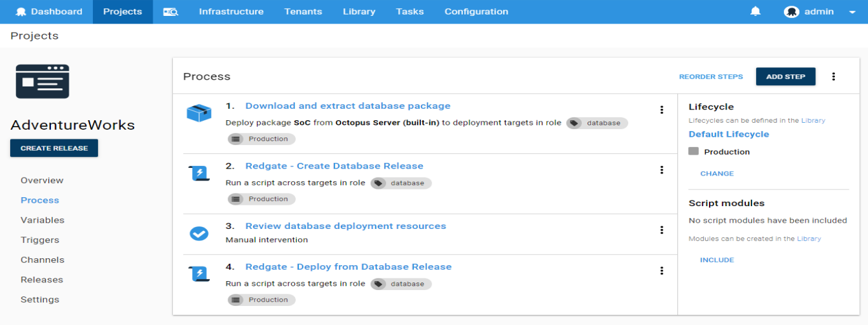This screenshot has height=325, width=868.
Task: Open the Infrastructure menu
Action: pos(231,11)
